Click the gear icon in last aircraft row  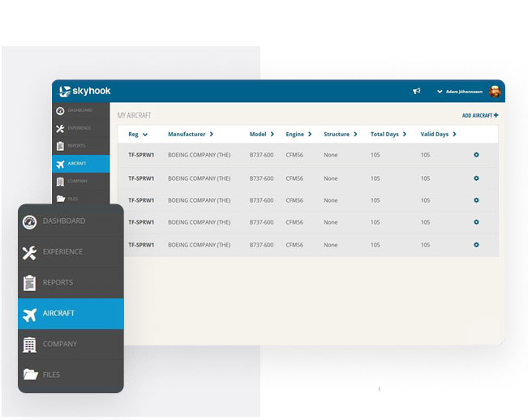click(x=476, y=245)
